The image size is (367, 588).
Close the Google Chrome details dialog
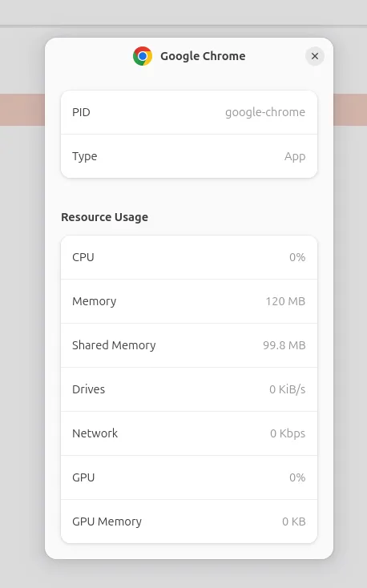point(314,56)
